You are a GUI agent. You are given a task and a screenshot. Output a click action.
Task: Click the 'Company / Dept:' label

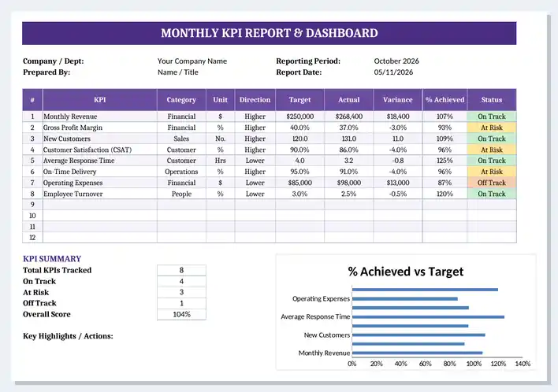[54, 61]
